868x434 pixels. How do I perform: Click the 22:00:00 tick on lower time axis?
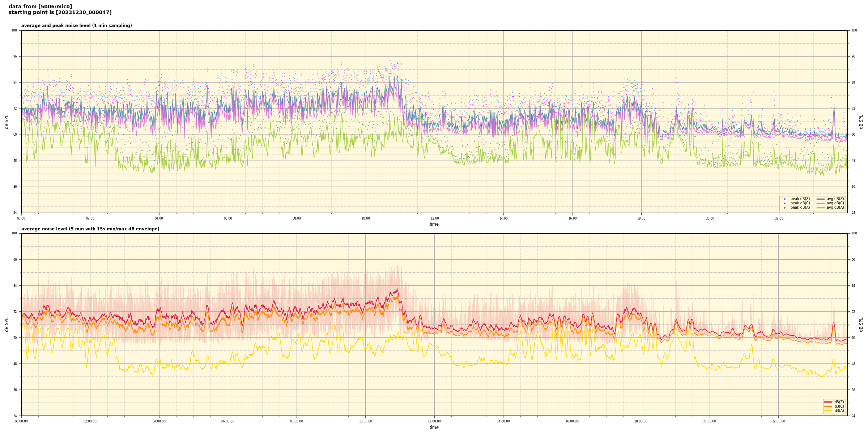[779, 421]
